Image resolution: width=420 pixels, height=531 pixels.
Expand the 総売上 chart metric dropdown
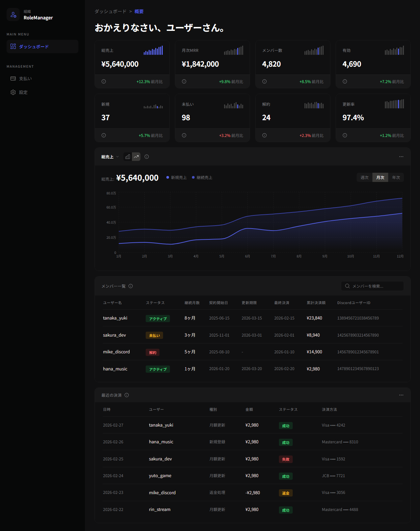pyautogui.click(x=110, y=157)
